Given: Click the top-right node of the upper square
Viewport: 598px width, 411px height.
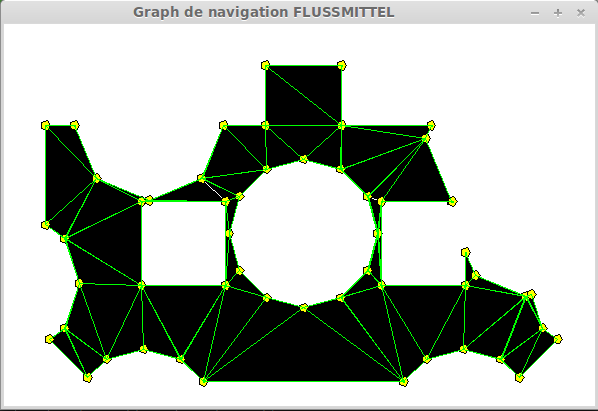Looking at the screenshot, I should point(342,65).
